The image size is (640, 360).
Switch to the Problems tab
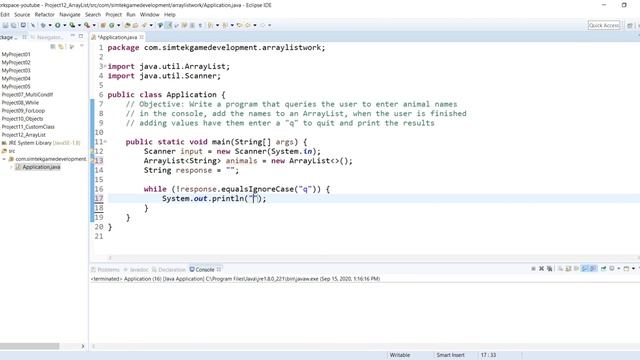pos(105,269)
